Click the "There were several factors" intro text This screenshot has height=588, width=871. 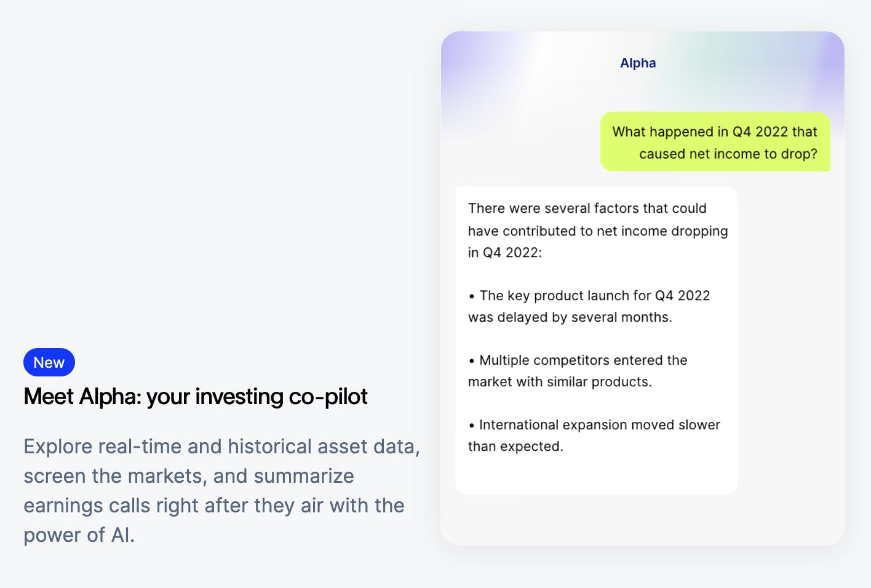[587, 209]
